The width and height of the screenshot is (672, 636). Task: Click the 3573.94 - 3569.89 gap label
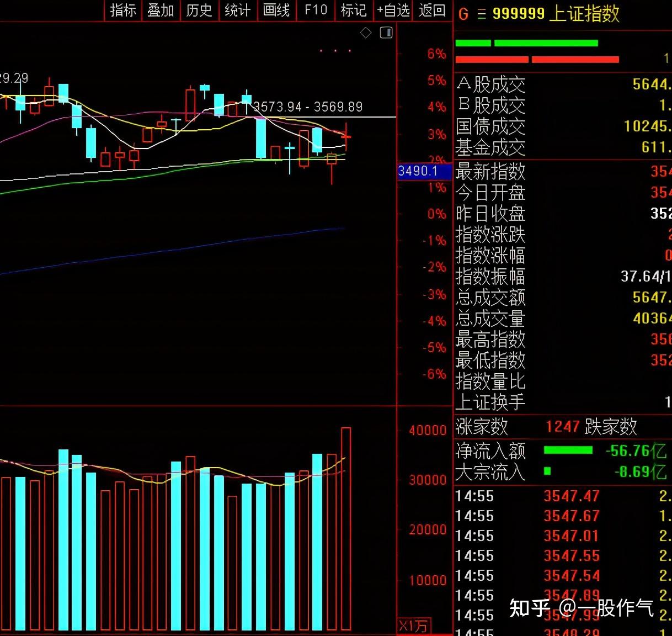click(x=308, y=107)
